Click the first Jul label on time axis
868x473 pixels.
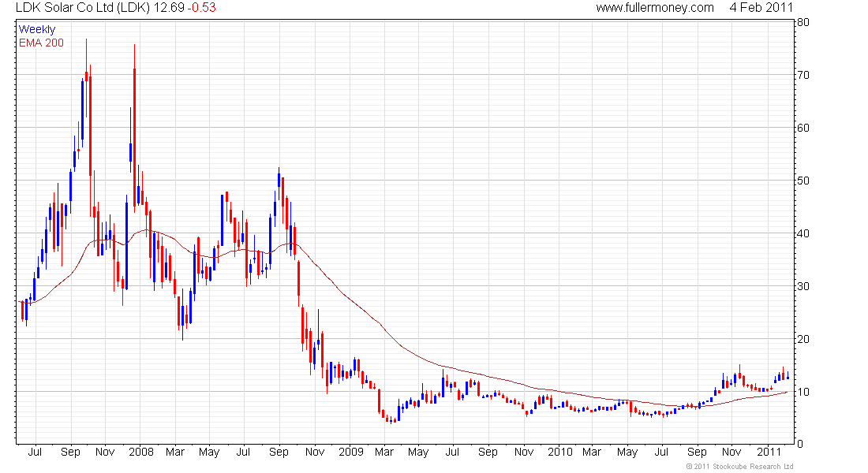pos(35,452)
